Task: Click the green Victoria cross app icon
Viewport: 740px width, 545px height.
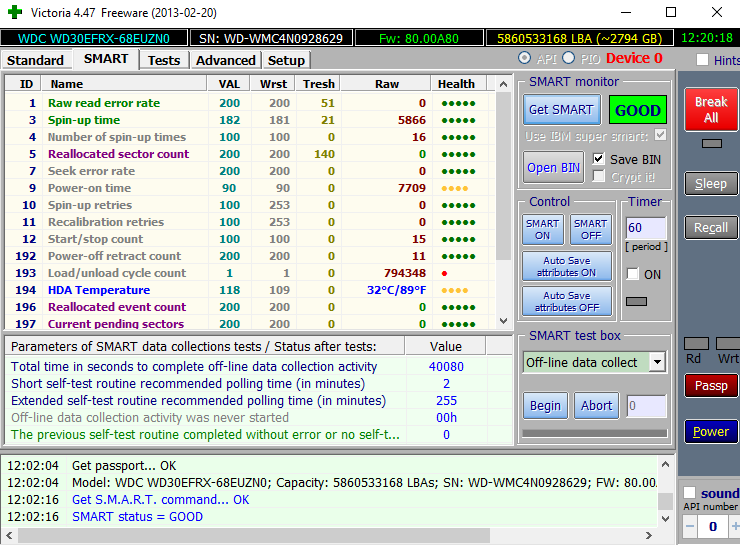Action: 15,12
